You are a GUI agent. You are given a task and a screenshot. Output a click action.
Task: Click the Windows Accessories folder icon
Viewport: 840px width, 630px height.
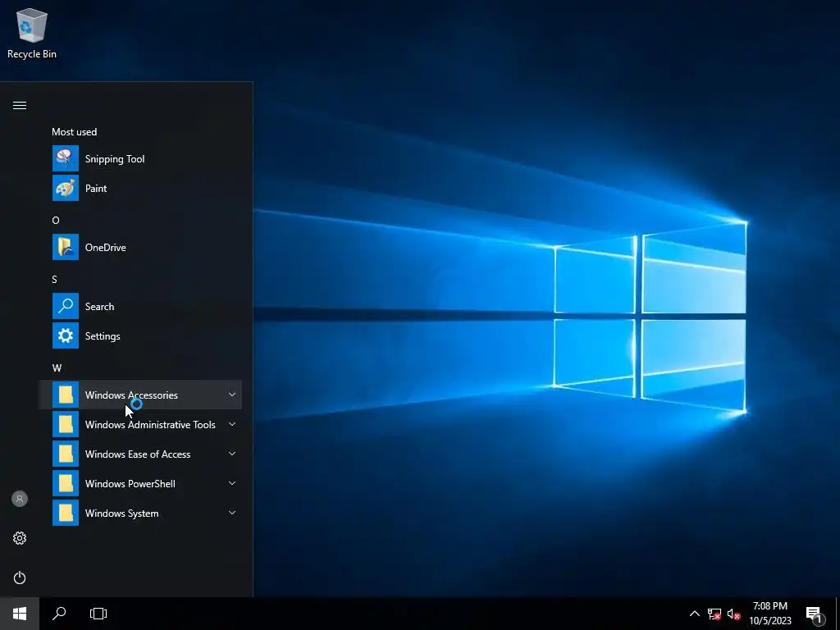click(x=66, y=395)
